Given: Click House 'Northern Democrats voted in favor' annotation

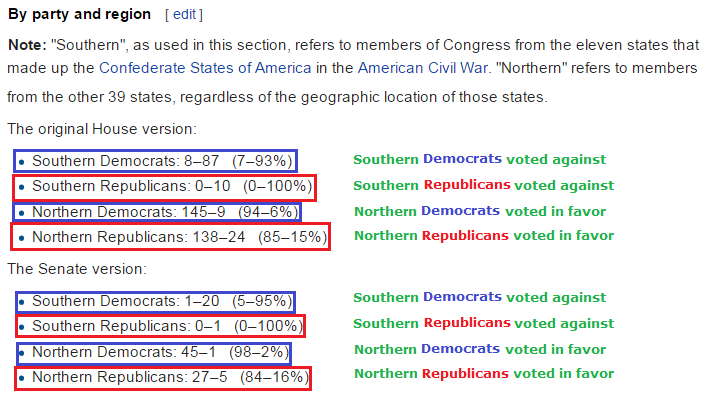Looking at the screenshot, I should (480, 211).
